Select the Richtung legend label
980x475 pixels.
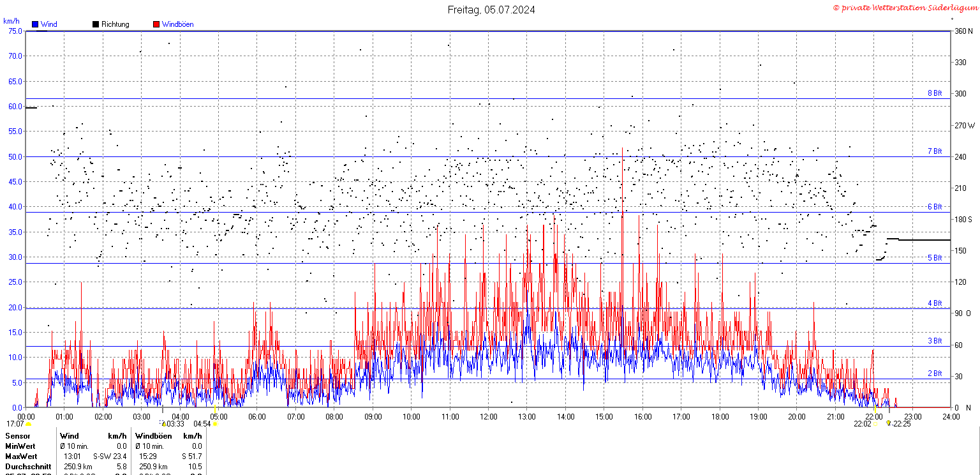[x=115, y=24]
